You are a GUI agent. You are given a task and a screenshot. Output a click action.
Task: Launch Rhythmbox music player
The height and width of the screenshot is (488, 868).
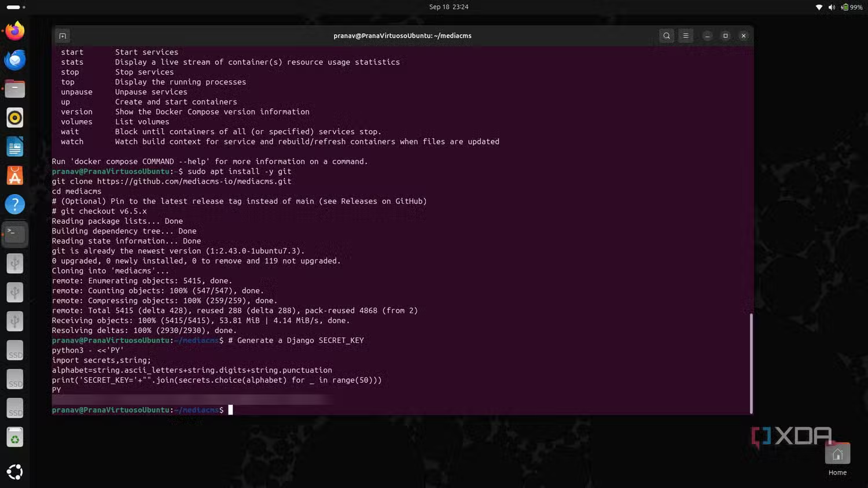pyautogui.click(x=15, y=118)
